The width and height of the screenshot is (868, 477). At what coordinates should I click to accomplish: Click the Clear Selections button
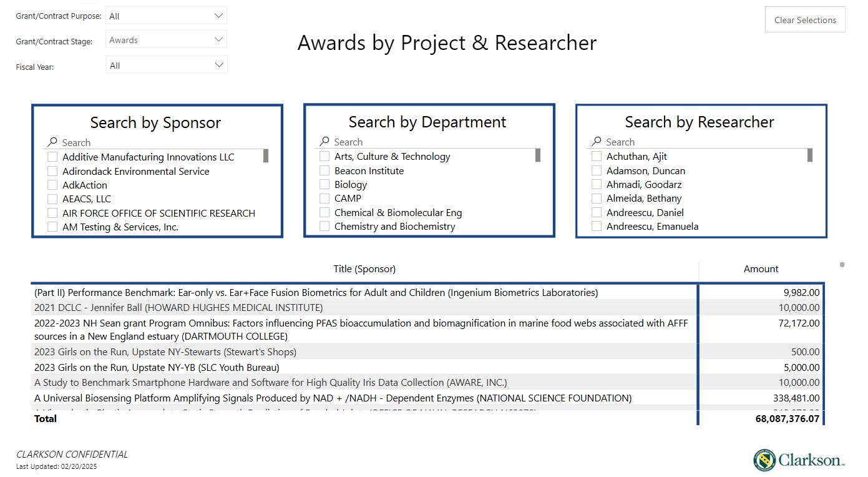click(x=805, y=20)
